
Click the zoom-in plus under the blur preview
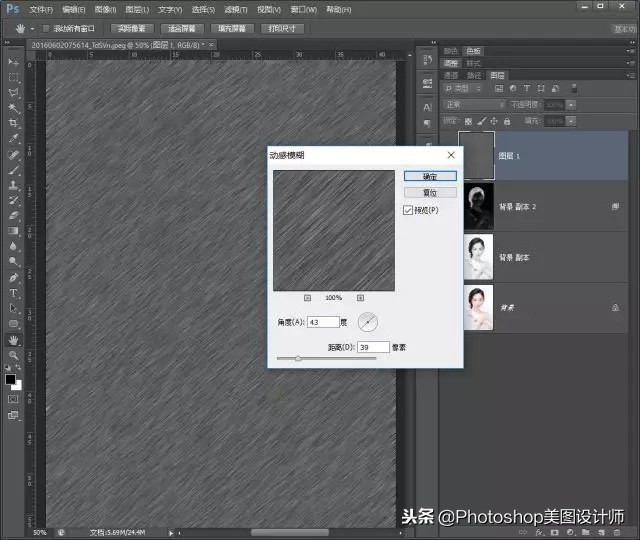click(x=360, y=297)
